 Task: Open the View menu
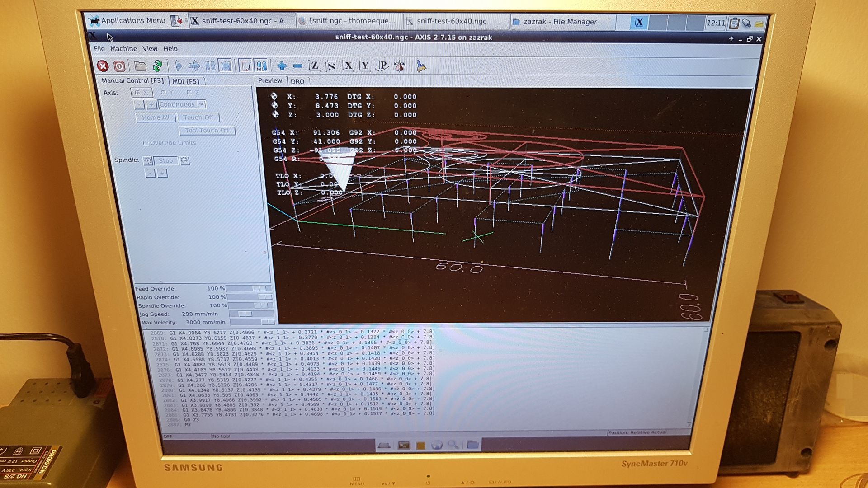click(150, 49)
